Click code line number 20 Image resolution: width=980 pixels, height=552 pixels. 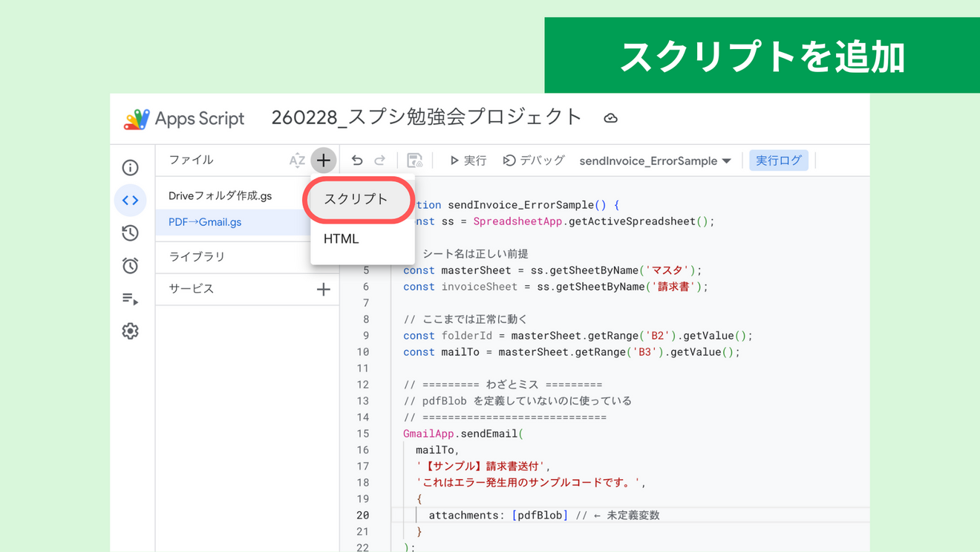[x=362, y=516]
